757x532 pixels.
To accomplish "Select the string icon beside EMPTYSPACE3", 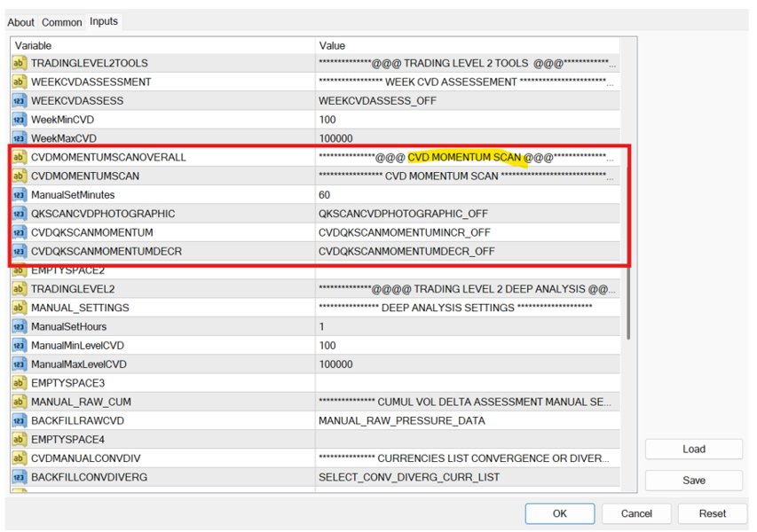I will point(19,383).
